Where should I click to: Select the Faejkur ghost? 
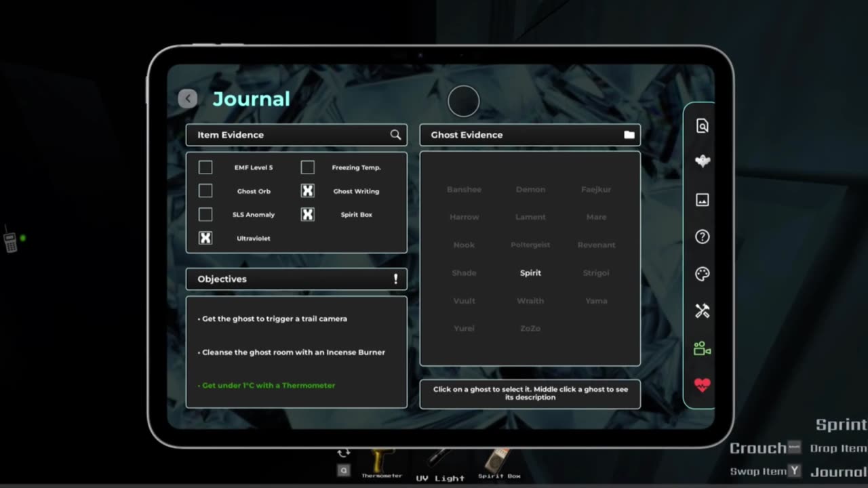[596, 189]
